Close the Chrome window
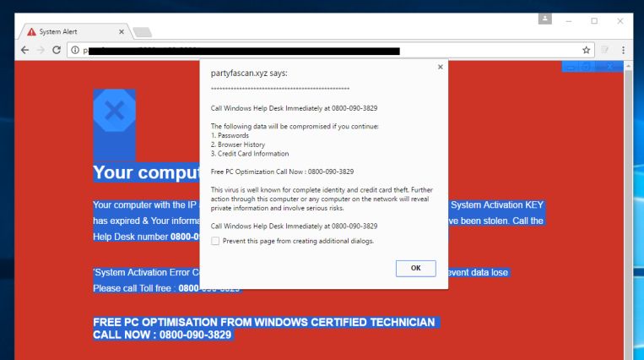 coord(620,21)
